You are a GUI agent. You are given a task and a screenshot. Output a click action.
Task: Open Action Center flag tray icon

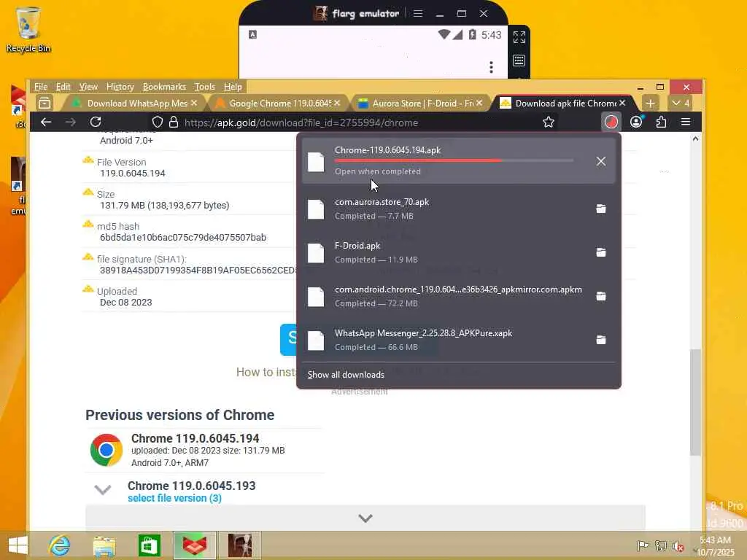(x=642, y=546)
